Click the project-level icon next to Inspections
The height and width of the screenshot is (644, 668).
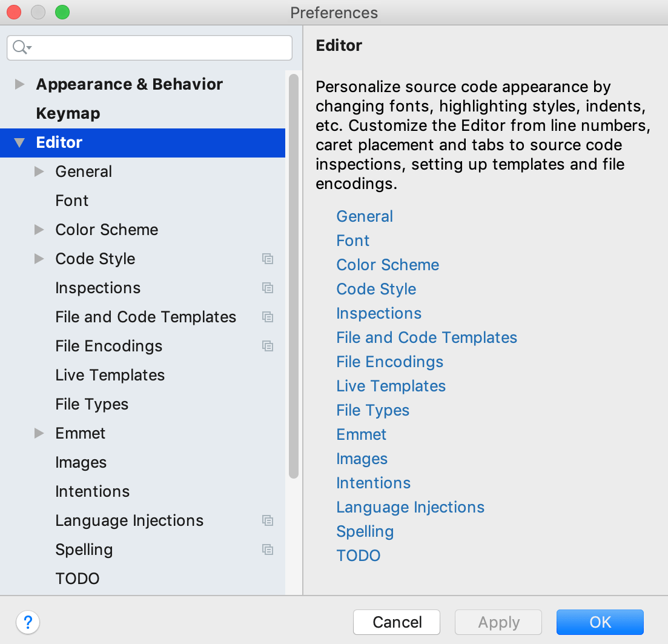pyautogui.click(x=268, y=288)
